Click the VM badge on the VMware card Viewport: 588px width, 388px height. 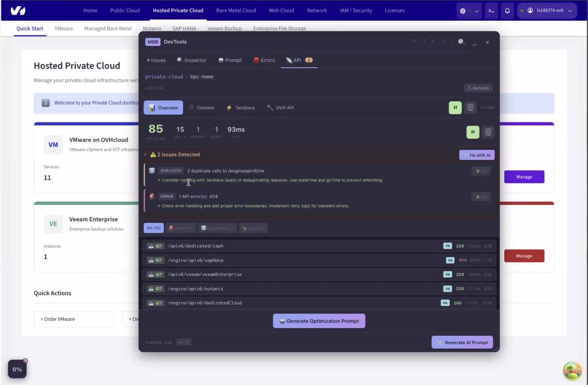[53, 145]
